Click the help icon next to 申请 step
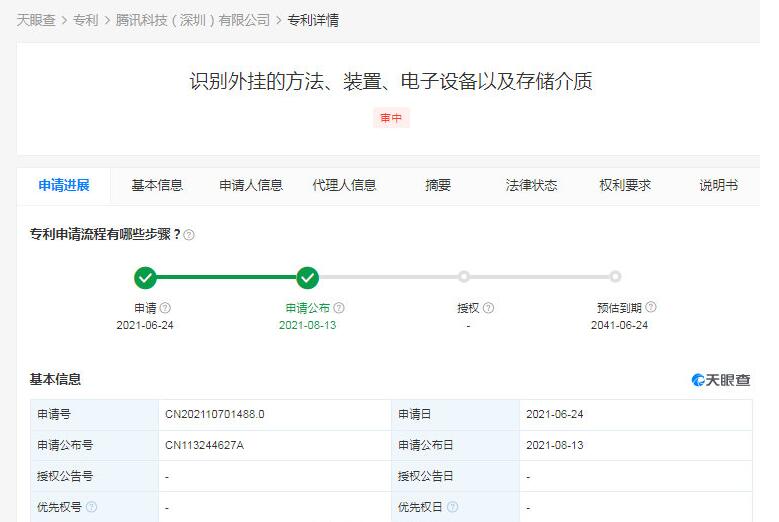 click(166, 308)
